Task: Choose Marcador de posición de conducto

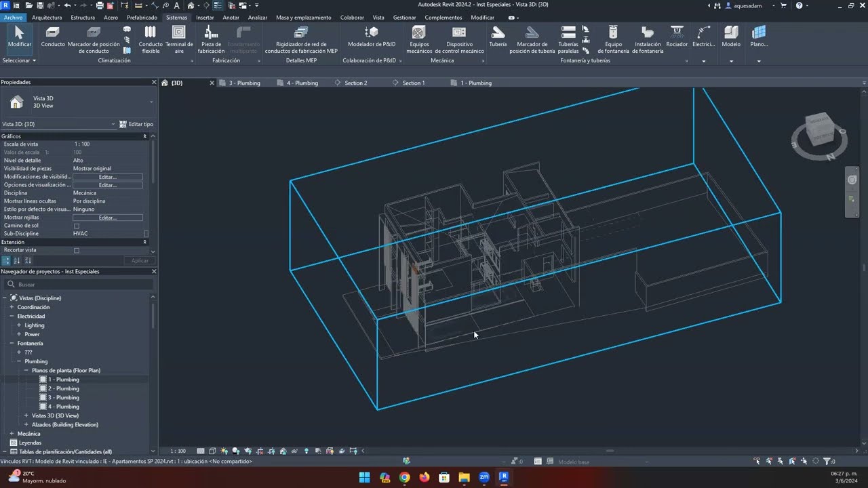Action: [x=94, y=39]
